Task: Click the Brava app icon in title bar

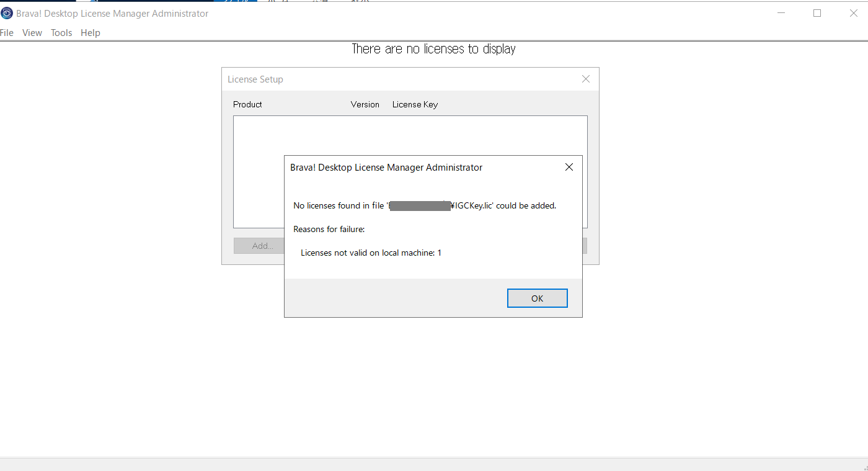Action: 7,13
